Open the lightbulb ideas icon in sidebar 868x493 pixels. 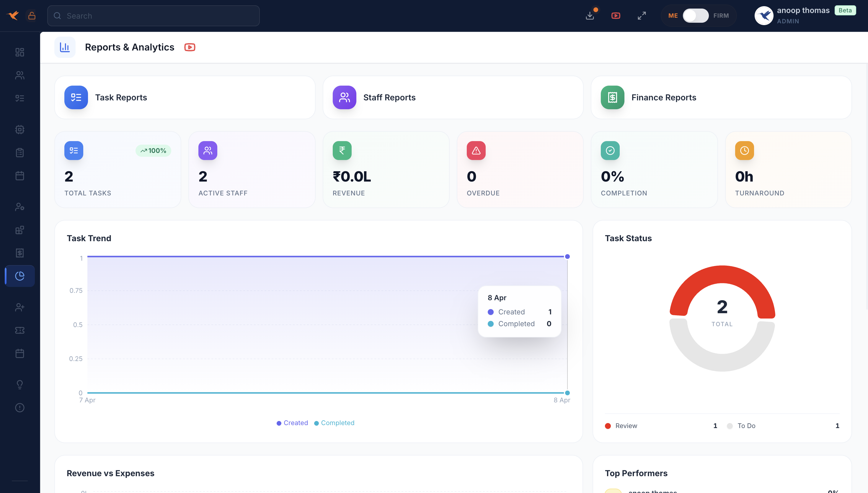[x=20, y=384]
